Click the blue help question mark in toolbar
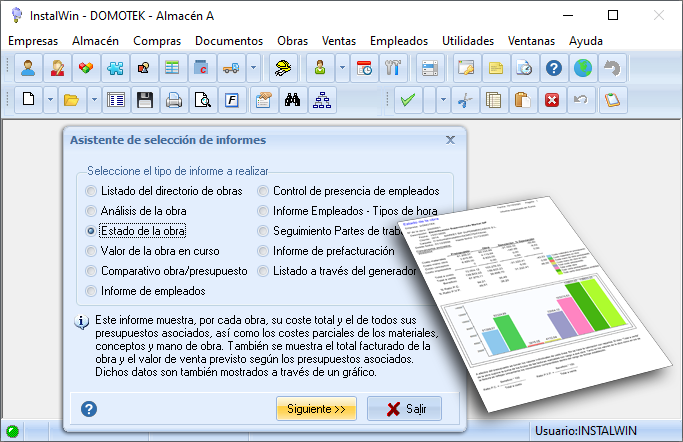The image size is (683, 442). pos(554,68)
